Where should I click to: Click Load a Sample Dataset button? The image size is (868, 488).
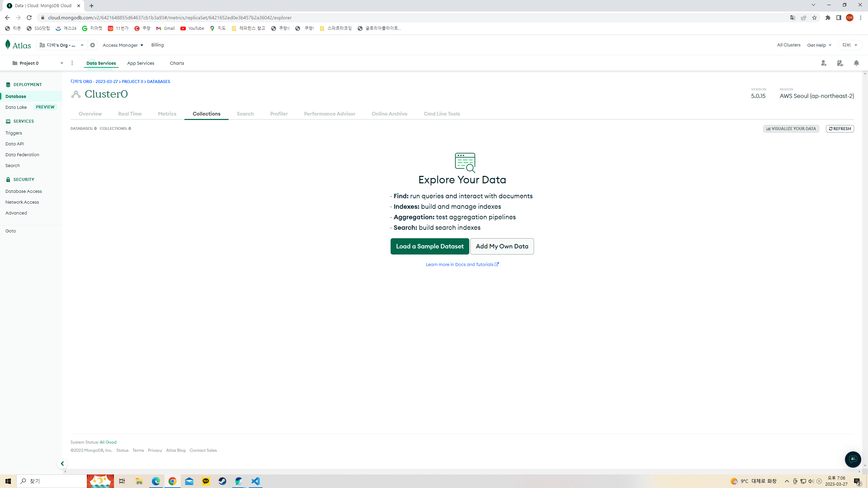click(x=430, y=246)
